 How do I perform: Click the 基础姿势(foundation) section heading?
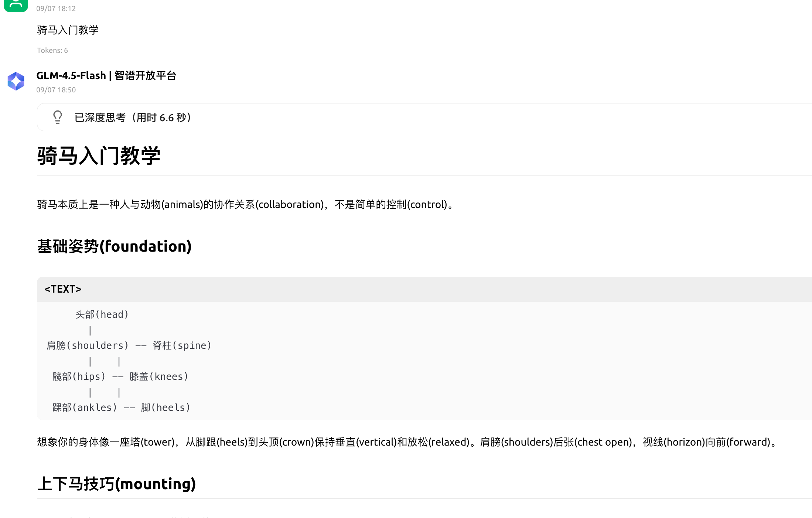[x=115, y=246]
